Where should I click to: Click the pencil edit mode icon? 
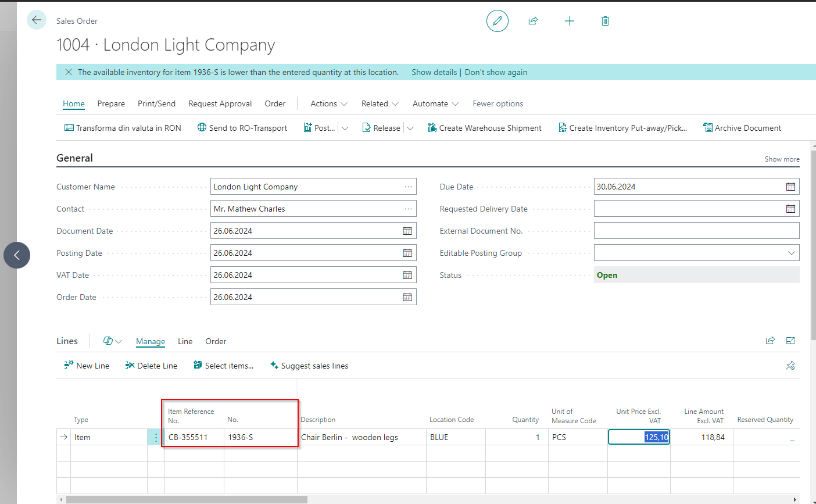[x=498, y=21]
